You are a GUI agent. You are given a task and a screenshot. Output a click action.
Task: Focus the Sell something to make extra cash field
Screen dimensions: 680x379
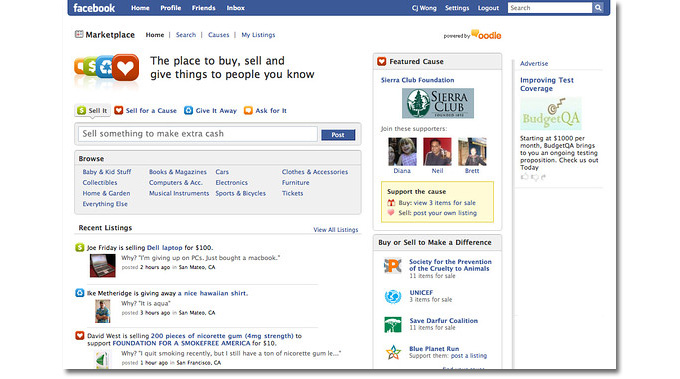tap(198, 134)
